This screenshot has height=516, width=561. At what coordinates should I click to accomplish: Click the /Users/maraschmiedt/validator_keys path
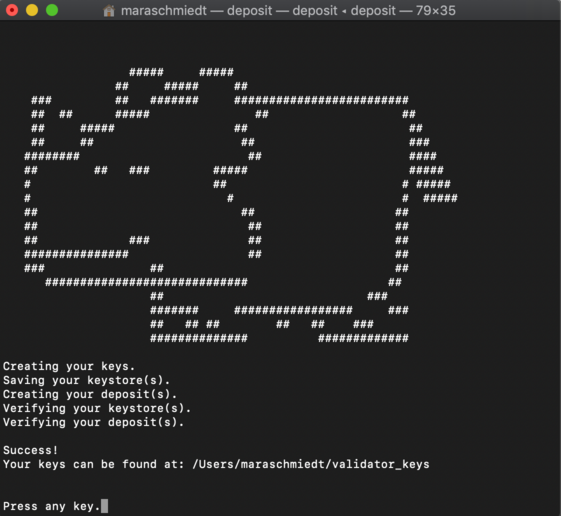(311, 464)
